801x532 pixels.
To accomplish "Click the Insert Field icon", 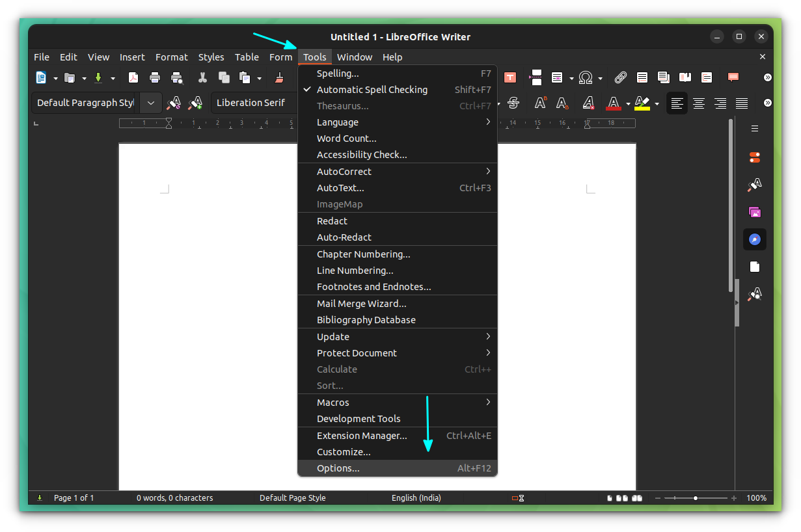I will click(x=557, y=78).
